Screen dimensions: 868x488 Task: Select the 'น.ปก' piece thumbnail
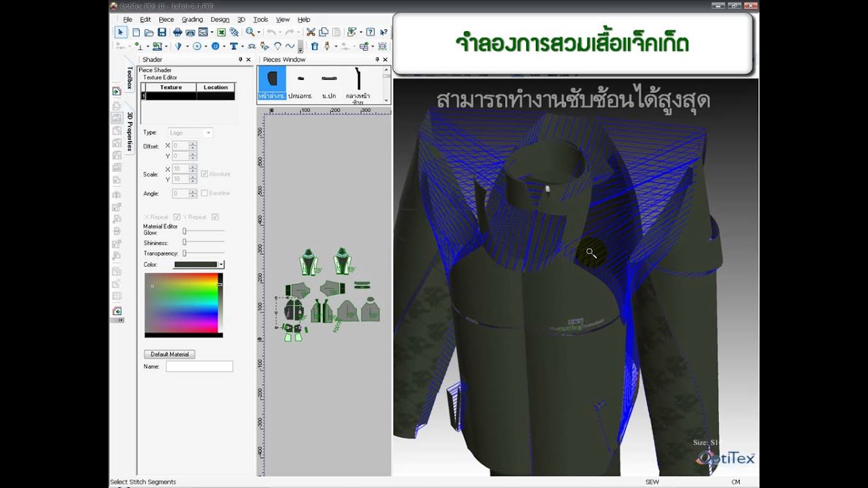[329, 83]
